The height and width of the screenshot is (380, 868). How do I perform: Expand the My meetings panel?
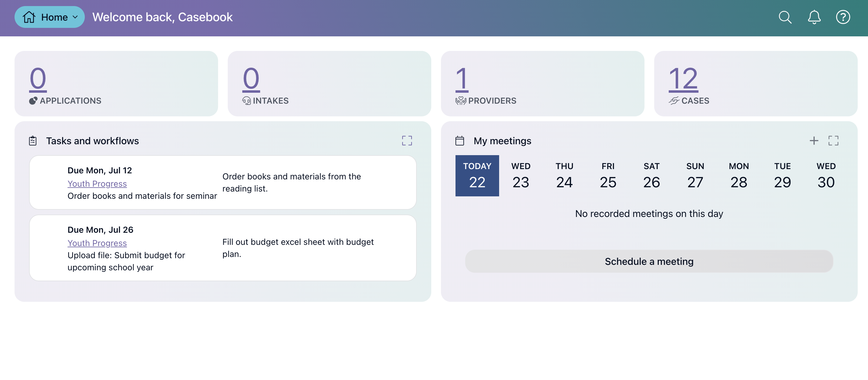[x=833, y=141]
